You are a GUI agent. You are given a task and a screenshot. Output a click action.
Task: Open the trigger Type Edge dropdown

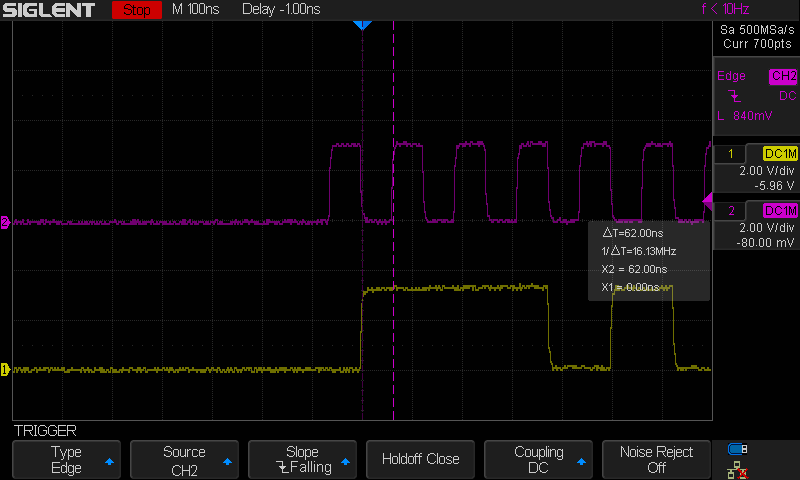tap(66, 459)
